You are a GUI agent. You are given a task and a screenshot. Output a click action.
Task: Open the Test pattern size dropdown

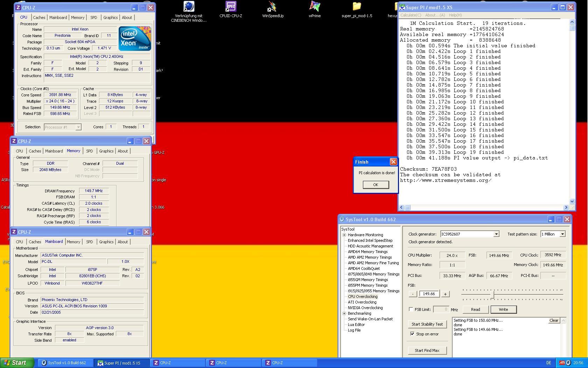562,234
